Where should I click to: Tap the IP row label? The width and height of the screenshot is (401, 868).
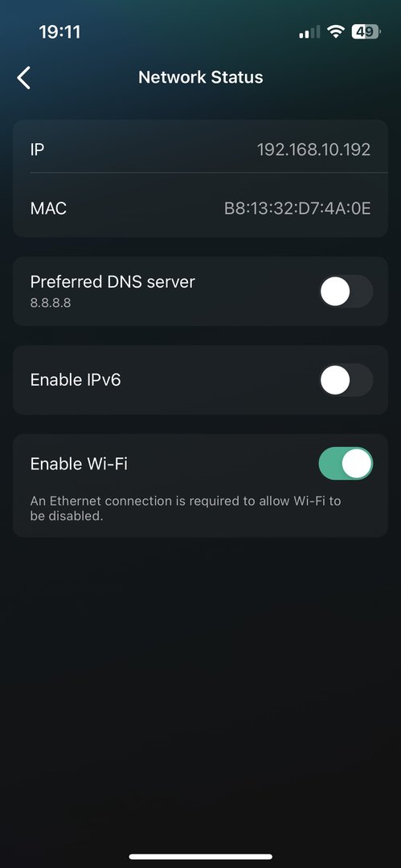(x=37, y=149)
